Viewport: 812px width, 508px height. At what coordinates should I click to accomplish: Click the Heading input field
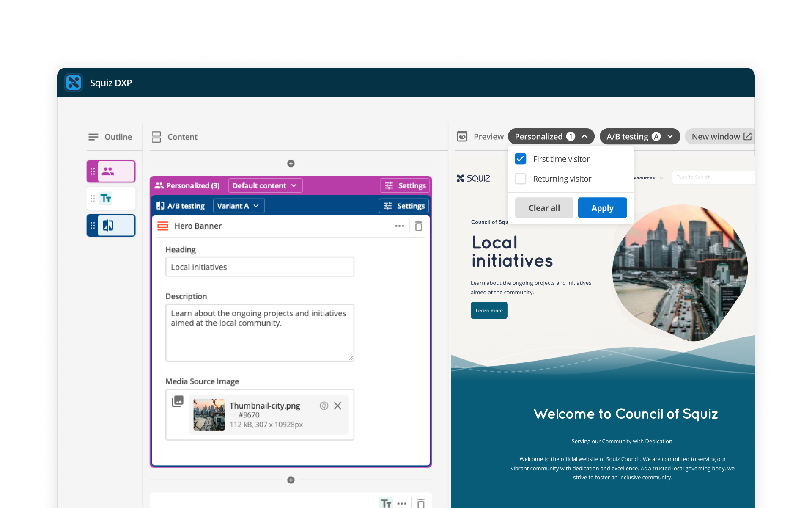coord(260,267)
